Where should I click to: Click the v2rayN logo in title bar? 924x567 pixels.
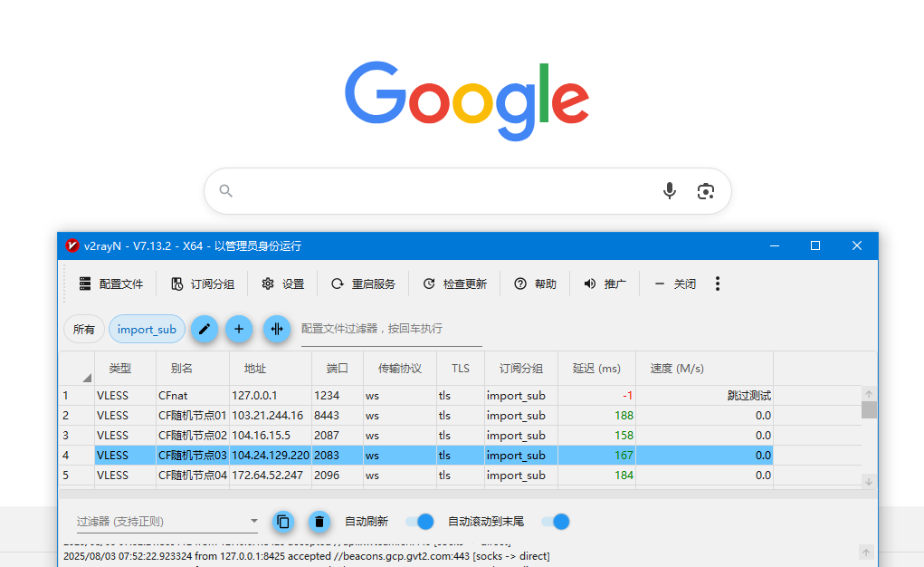coord(72,245)
